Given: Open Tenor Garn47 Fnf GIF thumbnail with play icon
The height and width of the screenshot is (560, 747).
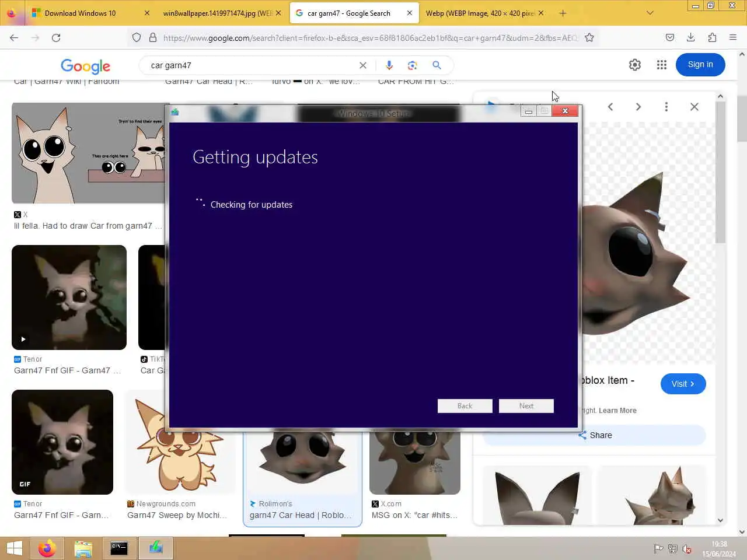Looking at the screenshot, I should click(69, 297).
